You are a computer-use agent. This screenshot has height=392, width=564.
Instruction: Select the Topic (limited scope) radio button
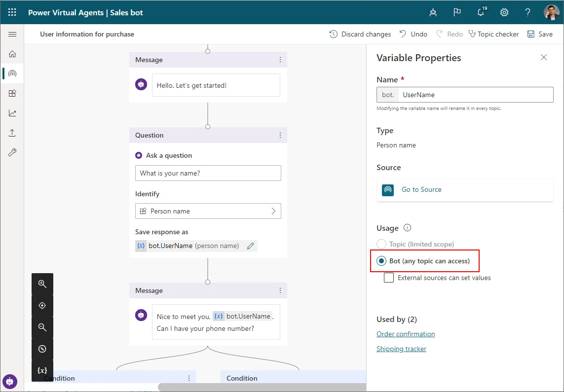click(381, 244)
